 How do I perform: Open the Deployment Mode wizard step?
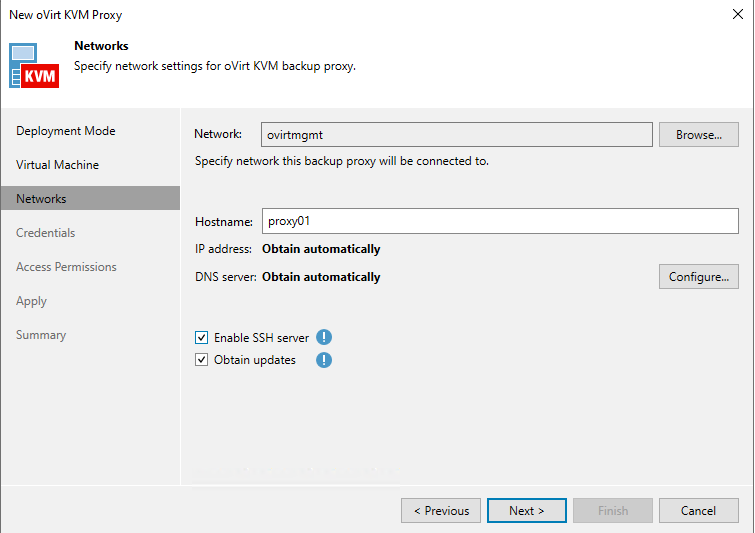tap(66, 131)
